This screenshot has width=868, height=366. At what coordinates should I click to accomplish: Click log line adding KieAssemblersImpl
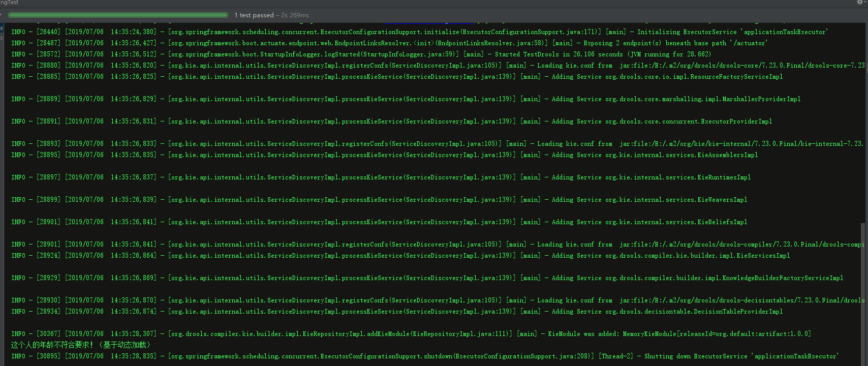[x=384, y=155]
